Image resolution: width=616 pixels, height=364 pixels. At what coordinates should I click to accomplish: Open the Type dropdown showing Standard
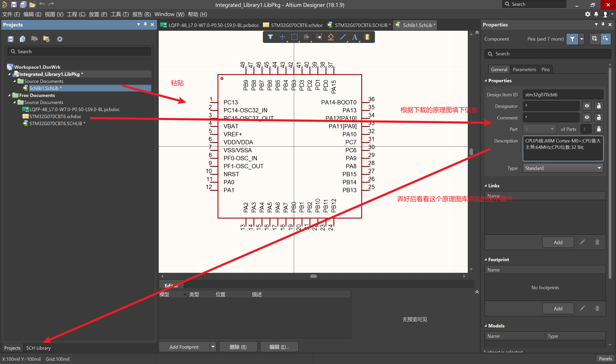point(563,168)
